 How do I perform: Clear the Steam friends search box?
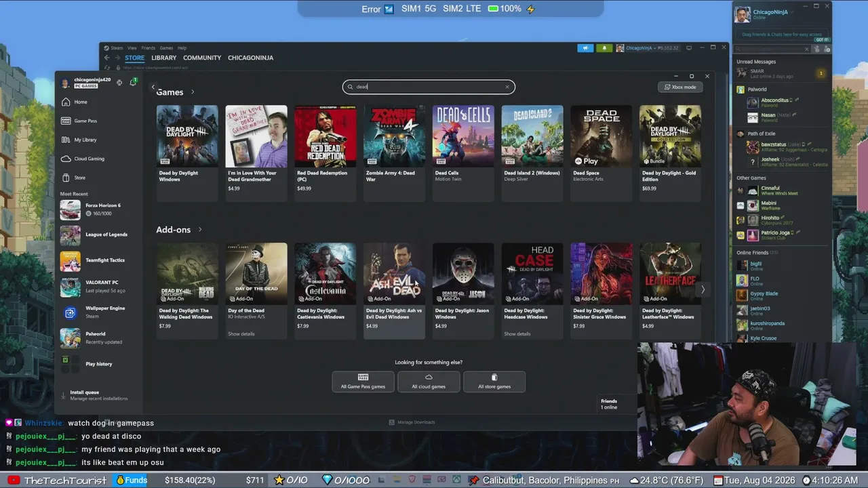click(806, 49)
